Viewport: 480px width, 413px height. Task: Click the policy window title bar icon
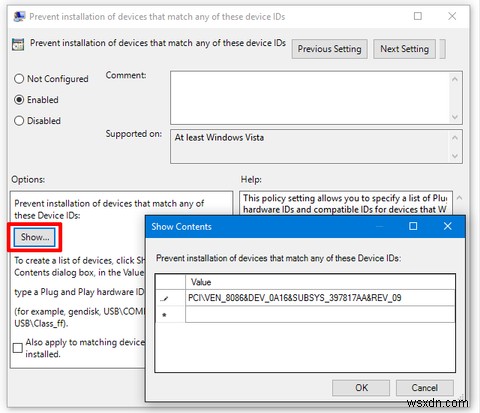pyautogui.click(x=19, y=16)
